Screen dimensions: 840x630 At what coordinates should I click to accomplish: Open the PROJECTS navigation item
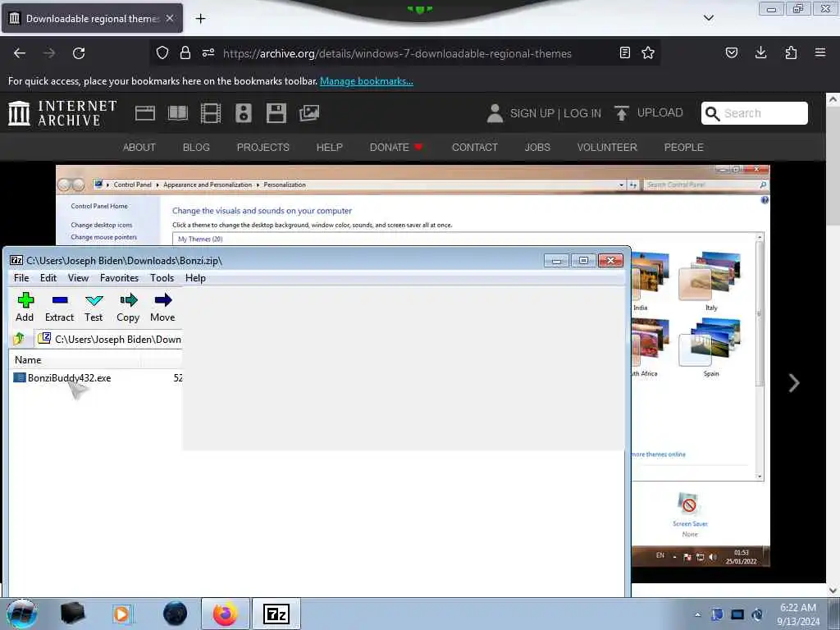(263, 148)
